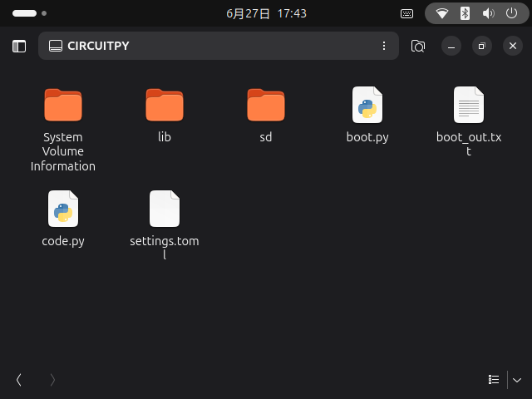The image size is (532, 399).
Task: Select the boot.py Python file icon
Action: [x=367, y=105]
